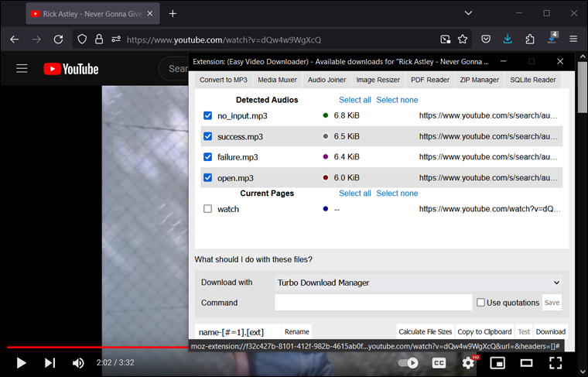The image size is (588, 377).
Task: Open the Audio Joiner tab
Action: click(x=327, y=80)
